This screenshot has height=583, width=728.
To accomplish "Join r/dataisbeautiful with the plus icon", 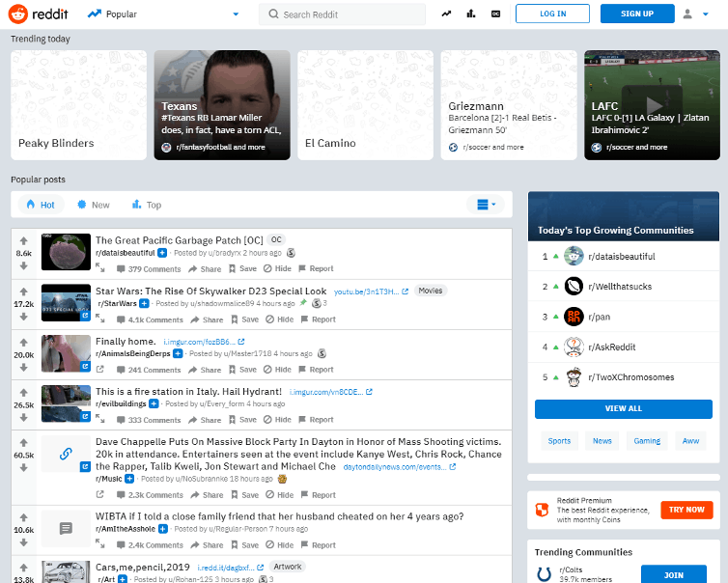I will [x=162, y=253].
